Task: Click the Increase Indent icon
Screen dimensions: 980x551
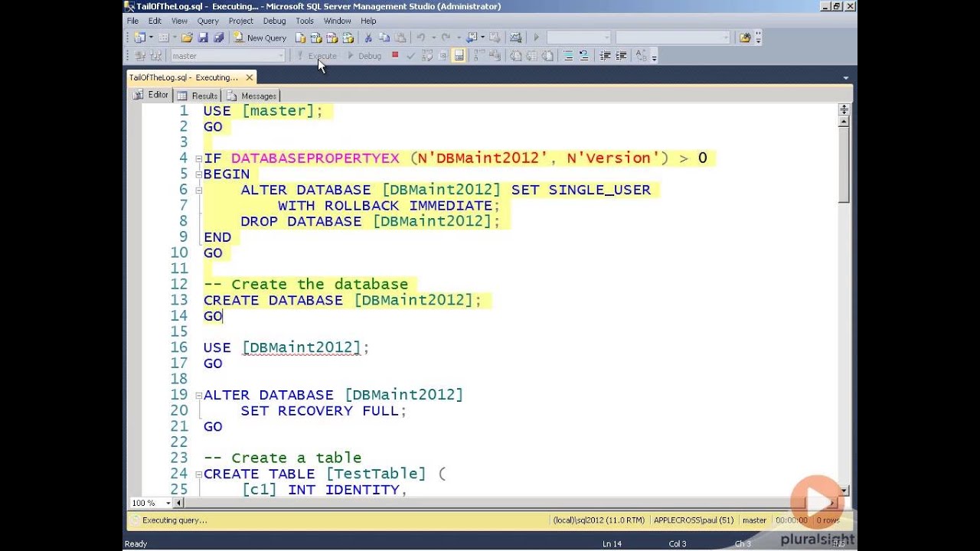Action: 621,56
